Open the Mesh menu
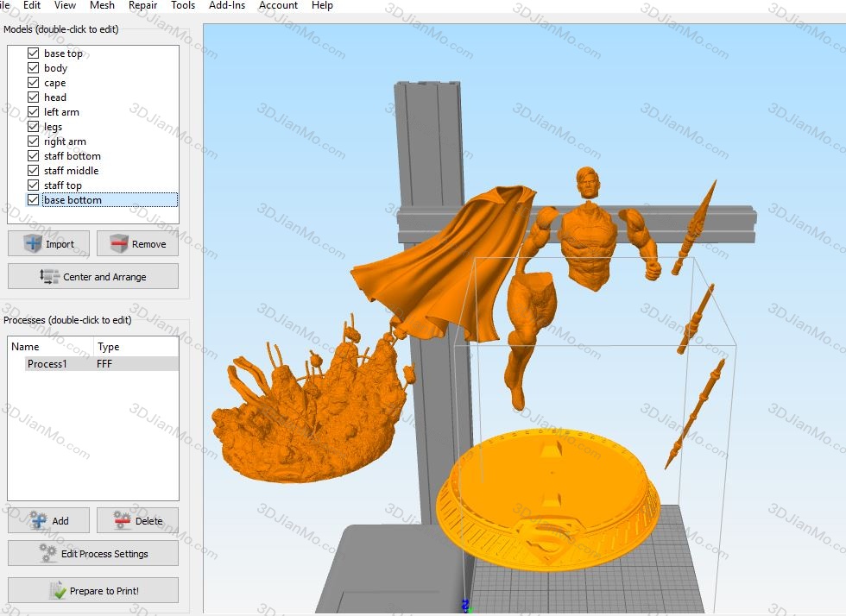This screenshot has width=846, height=616. coord(102,5)
